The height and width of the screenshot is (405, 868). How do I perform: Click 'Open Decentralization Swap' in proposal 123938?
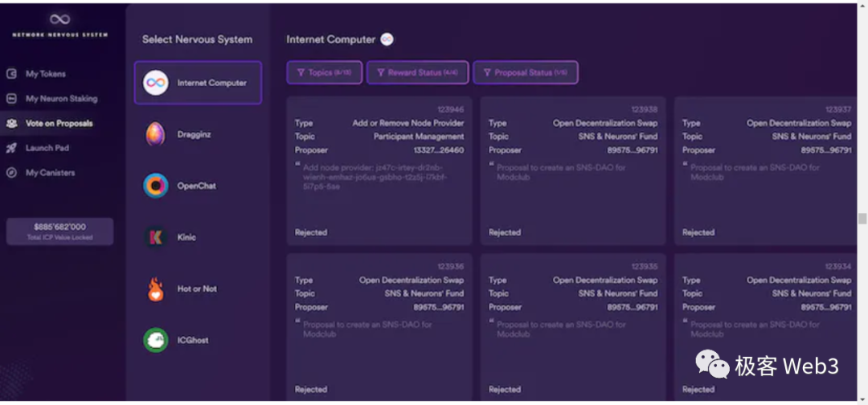pyautogui.click(x=605, y=123)
